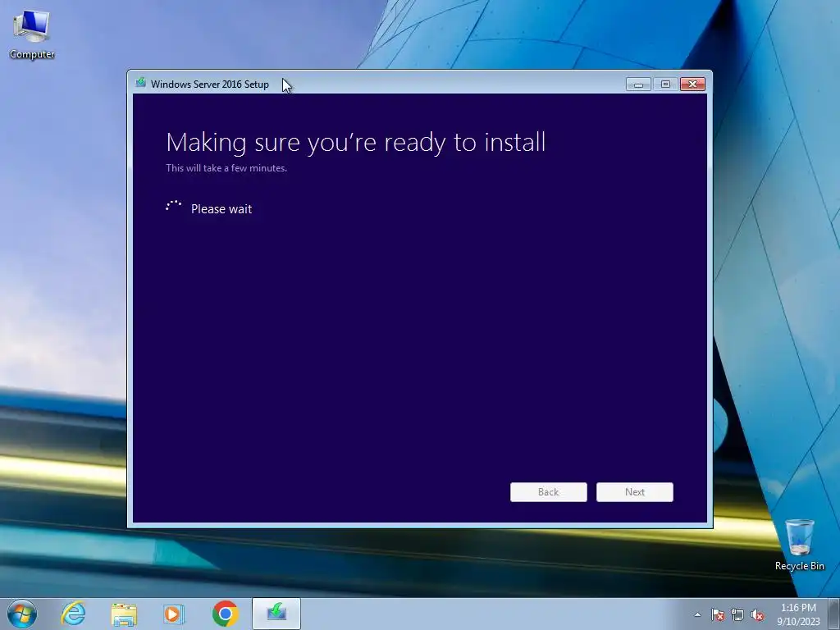Screen dimensions: 840x630
Task: Click the 'Please wait' status text
Action: tap(221, 209)
